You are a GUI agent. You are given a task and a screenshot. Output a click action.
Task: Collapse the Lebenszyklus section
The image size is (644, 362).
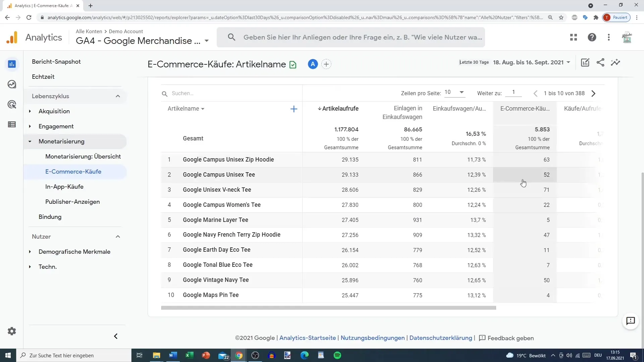(x=118, y=96)
